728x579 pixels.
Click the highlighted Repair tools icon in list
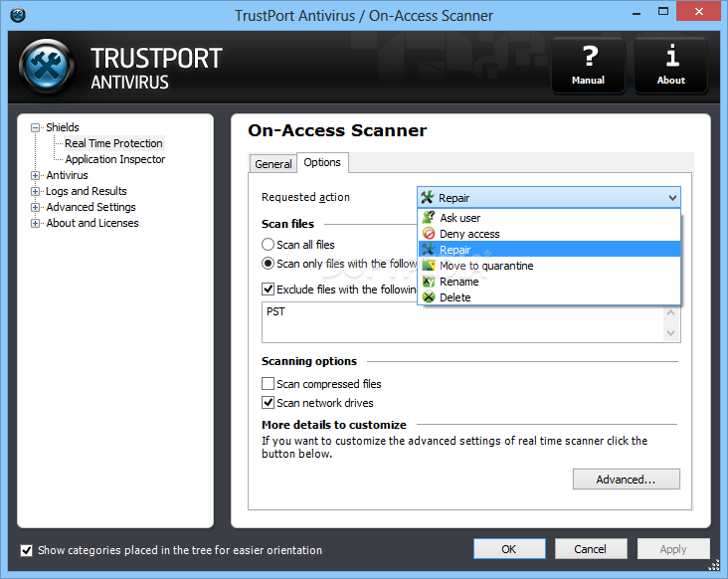429,250
